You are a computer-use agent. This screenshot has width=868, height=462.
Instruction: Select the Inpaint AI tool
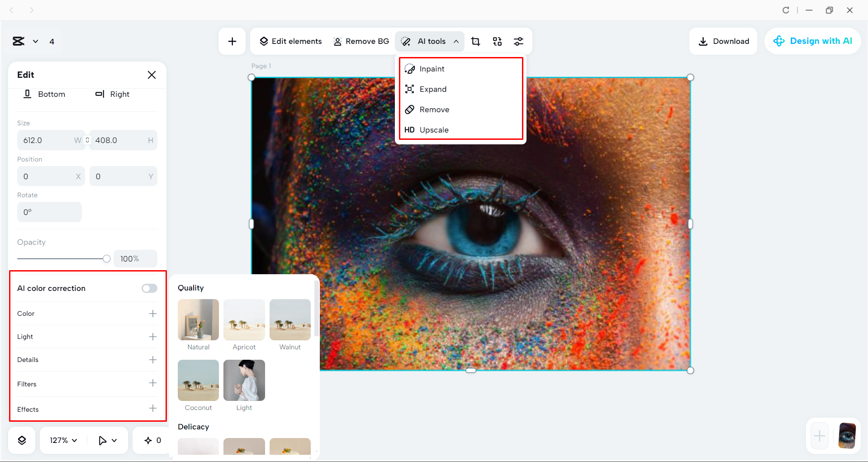point(431,69)
